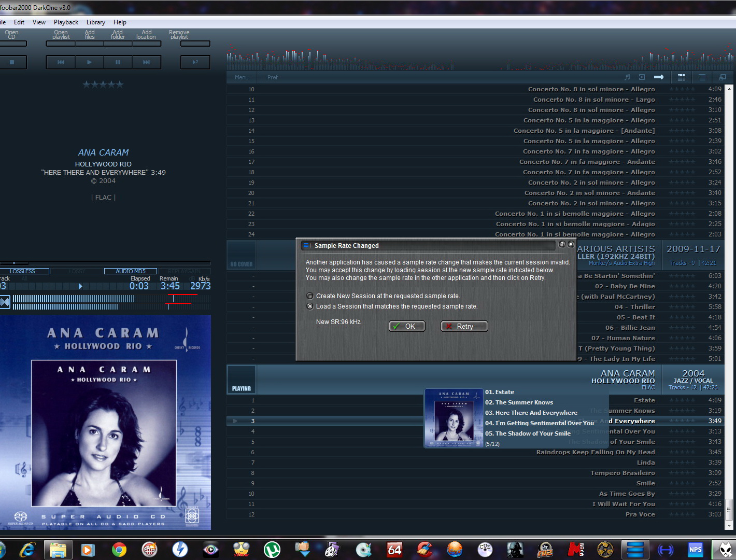The width and height of the screenshot is (736, 560).
Task: Click the NO COVER placeholder for Various Artists
Action: 242,255
